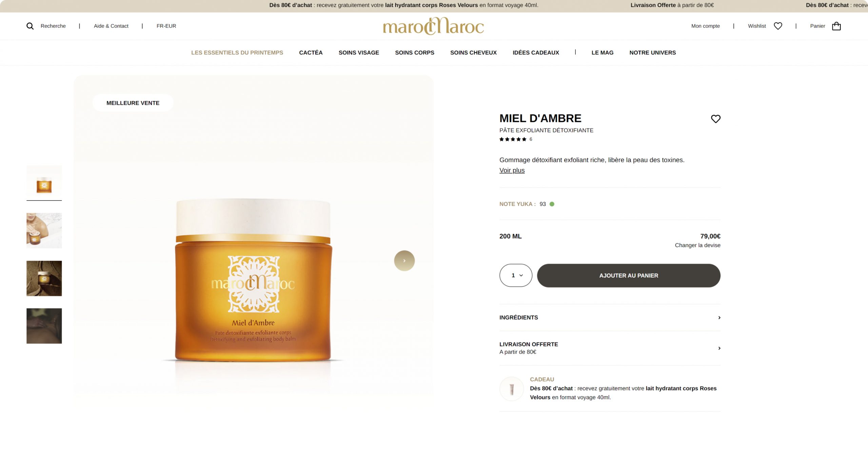Add Miel d'Ambre to wishlist heart
Screen dimensions: 868x450
pos(715,119)
